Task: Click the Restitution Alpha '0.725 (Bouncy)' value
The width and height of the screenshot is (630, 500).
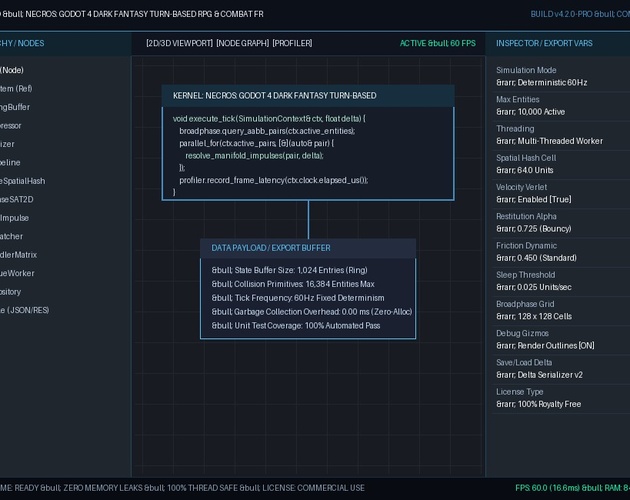Action: click(534, 229)
